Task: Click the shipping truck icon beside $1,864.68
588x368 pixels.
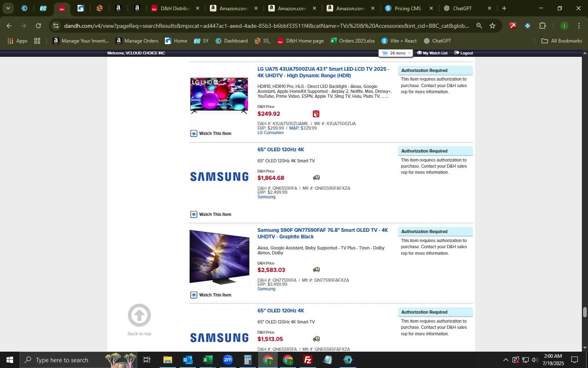Action: pyautogui.click(x=316, y=177)
